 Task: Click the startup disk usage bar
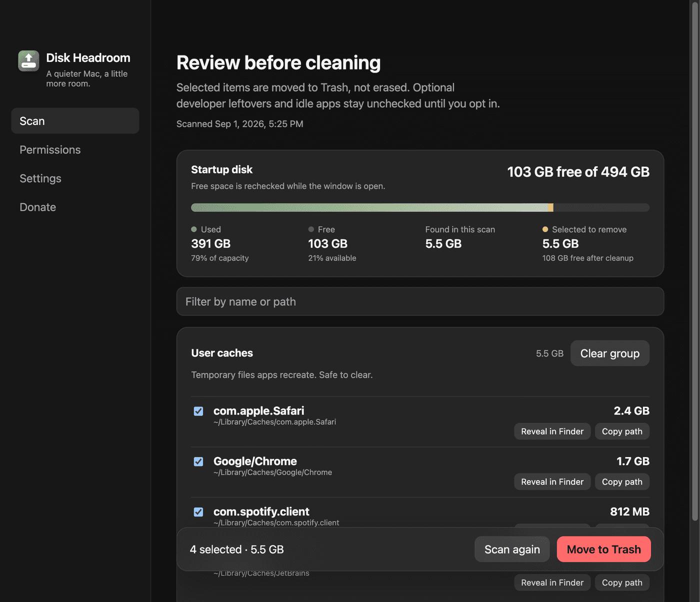(420, 207)
